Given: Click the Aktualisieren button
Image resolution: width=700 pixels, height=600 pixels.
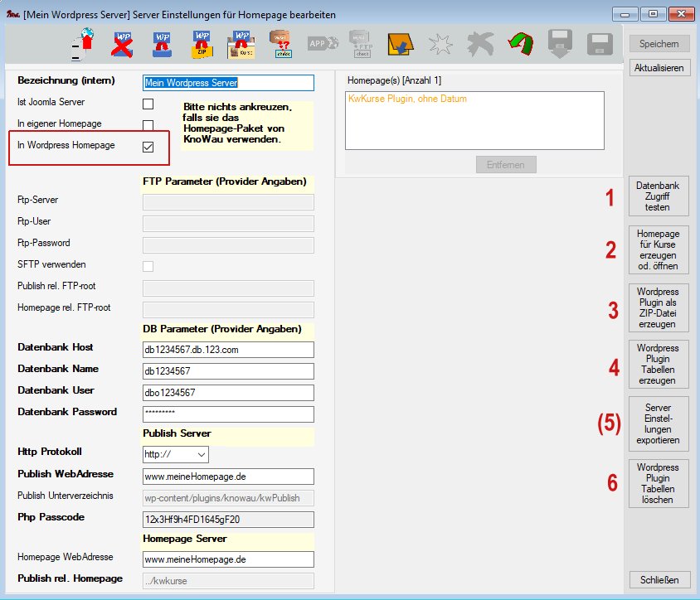Looking at the screenshot, I should coord(659,68).
